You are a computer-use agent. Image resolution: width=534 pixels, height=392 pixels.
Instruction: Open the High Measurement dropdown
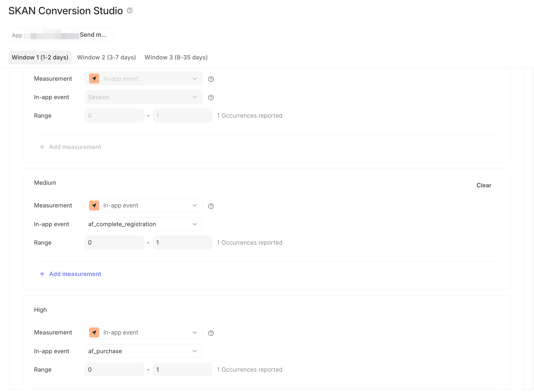144,332
